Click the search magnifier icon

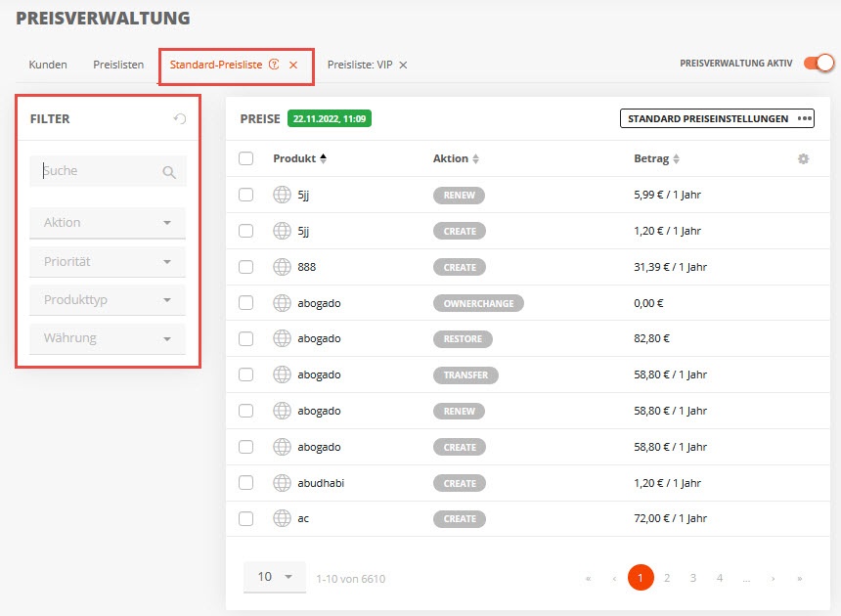[169, 172]
